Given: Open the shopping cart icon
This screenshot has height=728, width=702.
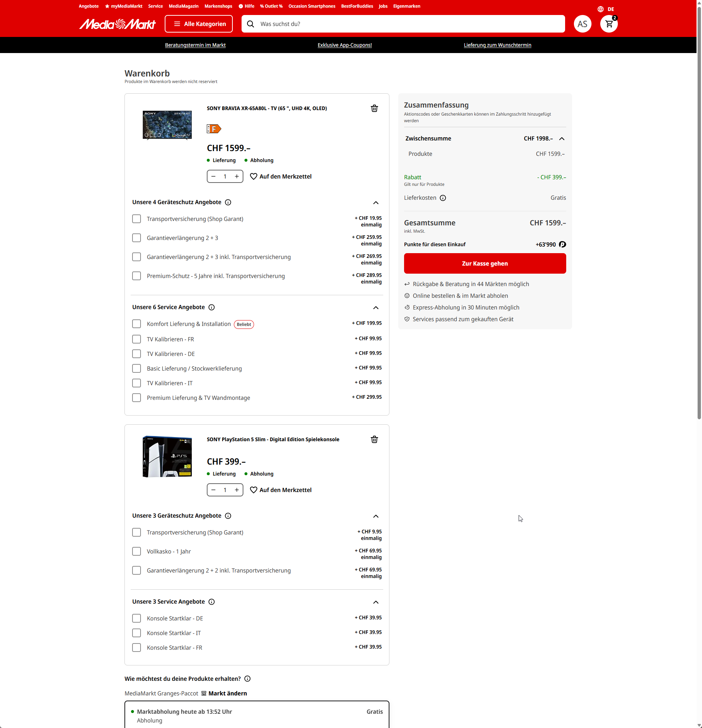Looking at the screenshot, I should click(x=609, y=24).
